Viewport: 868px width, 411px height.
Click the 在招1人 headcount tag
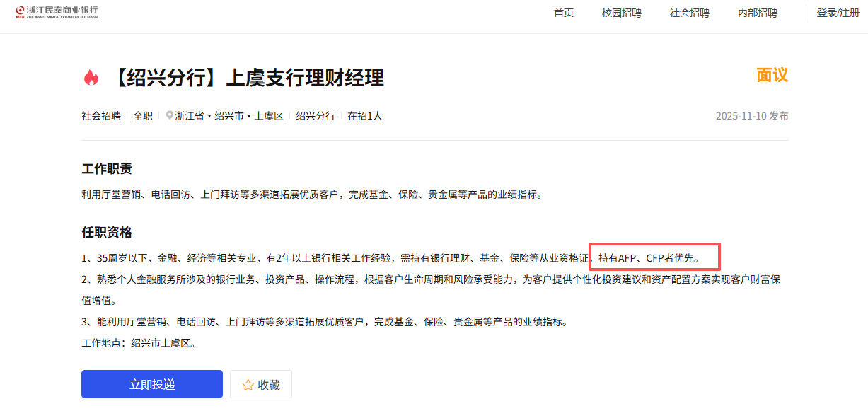(365, 116)
